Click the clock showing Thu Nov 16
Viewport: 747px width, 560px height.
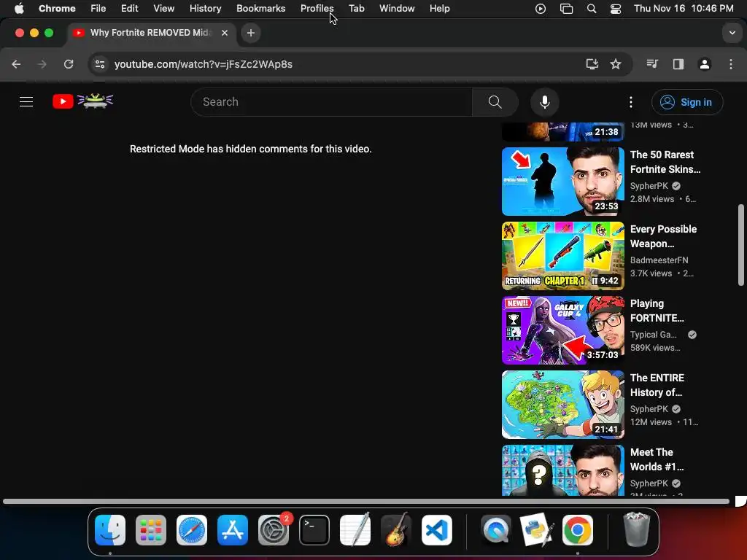coord(684,9)
